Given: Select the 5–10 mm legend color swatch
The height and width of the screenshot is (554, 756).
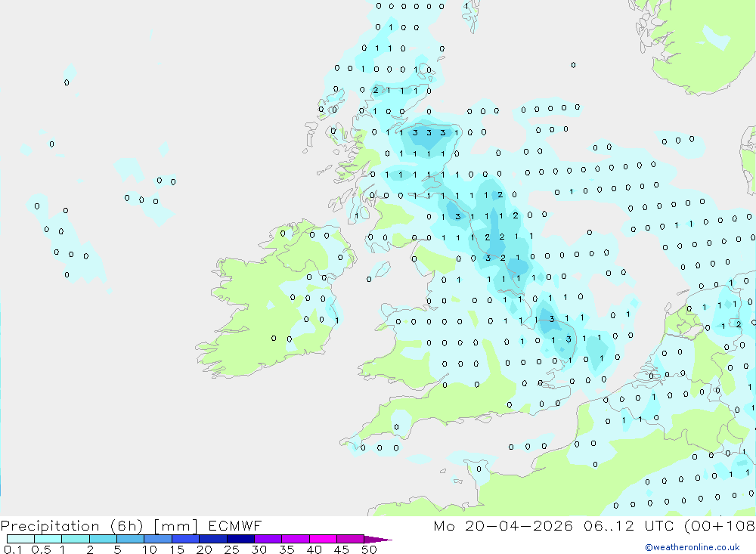Looking at the screenshot, I should 131,539.
